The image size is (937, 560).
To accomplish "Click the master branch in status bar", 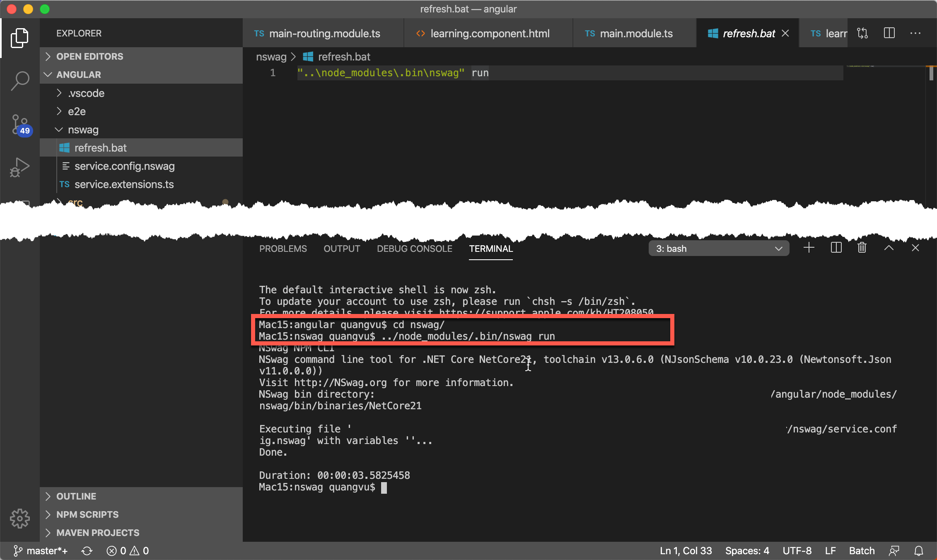I will 41,551.
